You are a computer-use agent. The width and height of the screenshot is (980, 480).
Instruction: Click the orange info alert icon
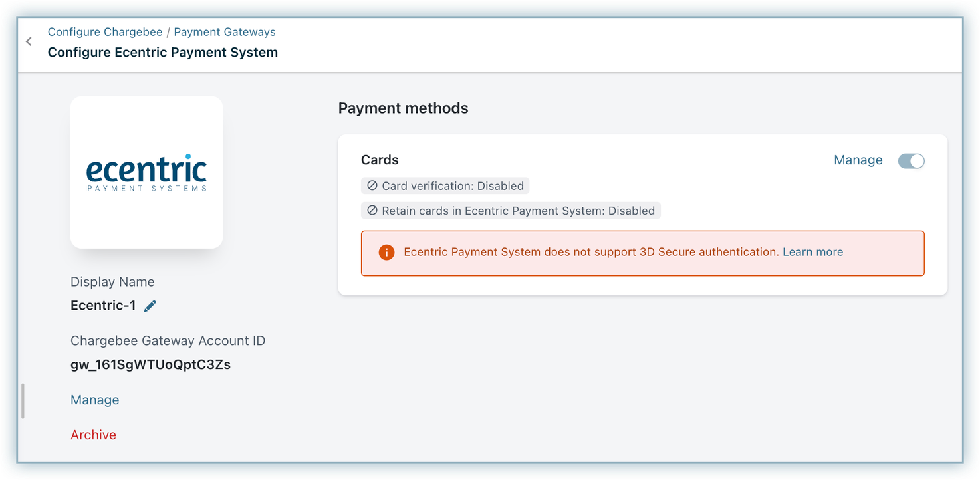(386, 253)
